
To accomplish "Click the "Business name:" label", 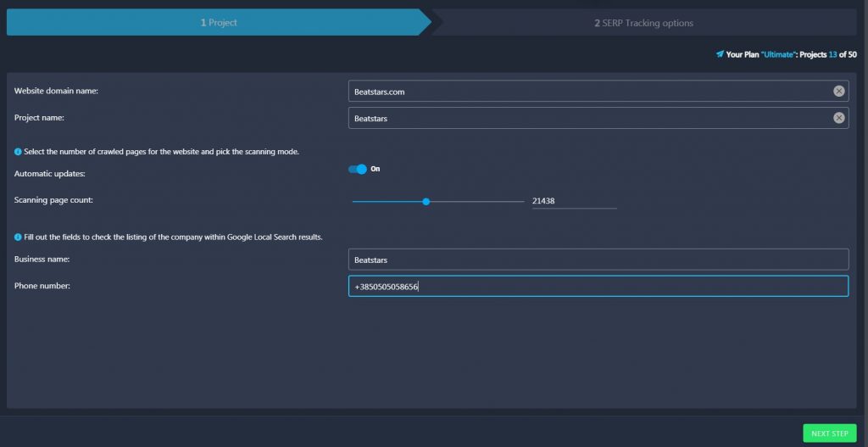I will (x=42, y=260).
